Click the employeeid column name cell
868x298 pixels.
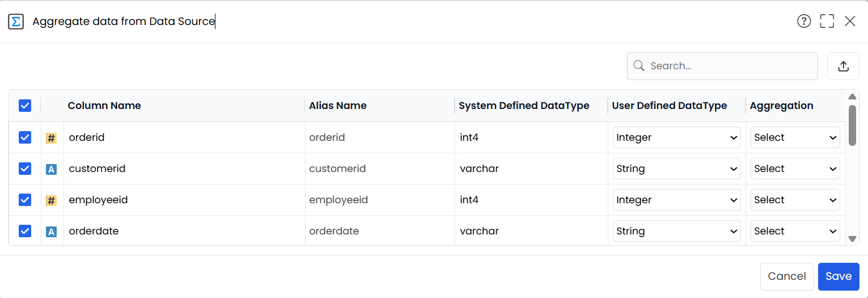coord(184,200)
